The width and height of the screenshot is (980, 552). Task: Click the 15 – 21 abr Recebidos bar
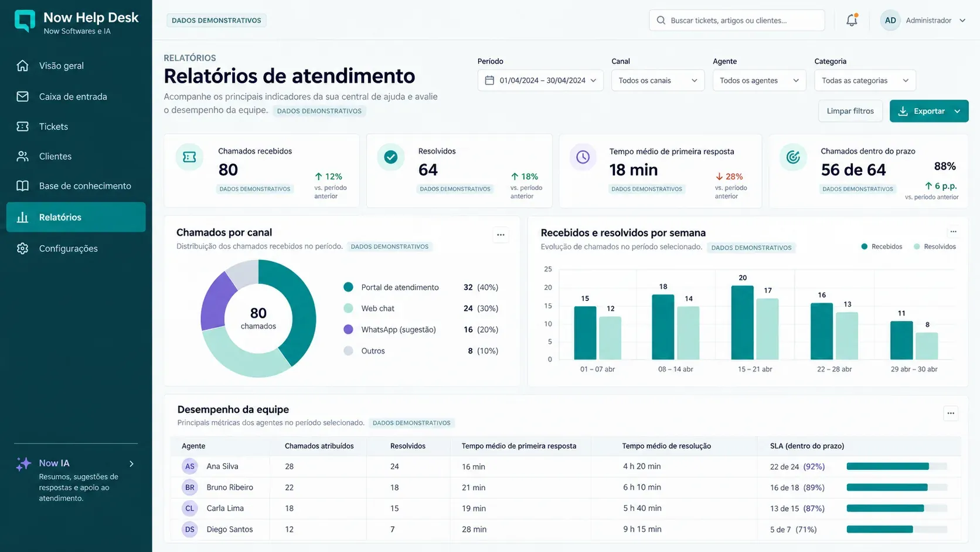click(742, 323)
